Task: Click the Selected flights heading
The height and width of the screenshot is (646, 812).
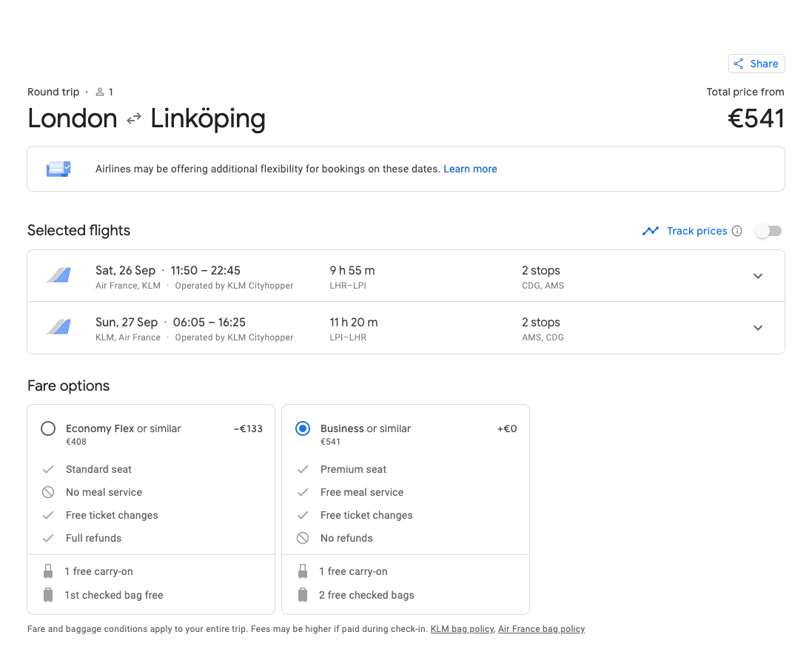Action: (78, 230)
